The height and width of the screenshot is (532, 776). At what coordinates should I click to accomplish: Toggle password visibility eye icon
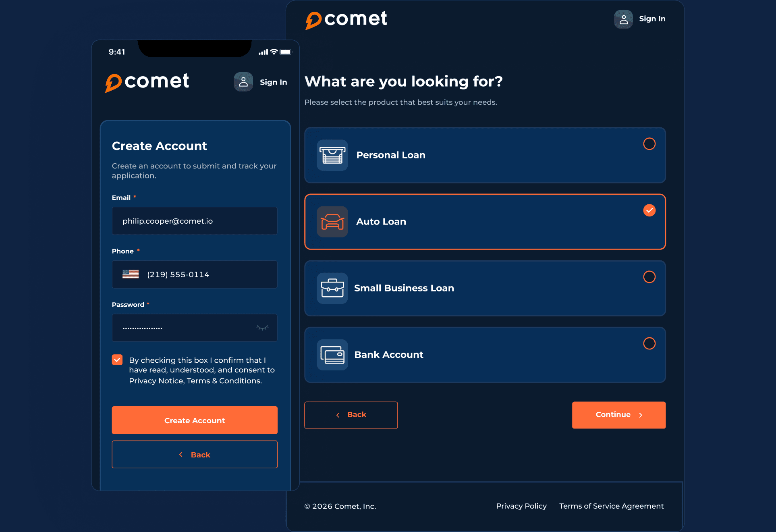(x=262, y=328)
